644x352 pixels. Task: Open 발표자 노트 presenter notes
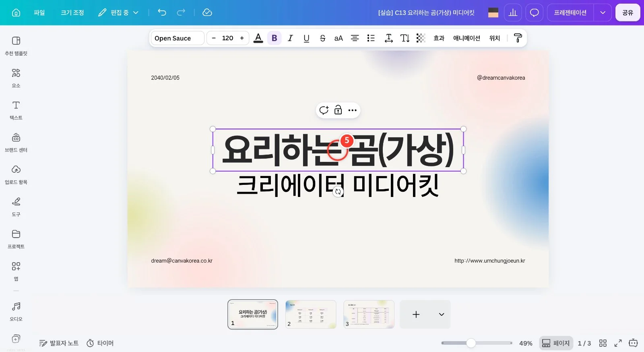[x=59, y=343]
